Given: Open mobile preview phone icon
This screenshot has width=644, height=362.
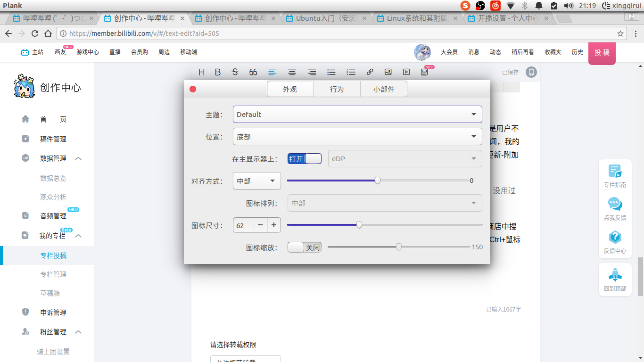Looking at the screenshot, I should coord(531,72).
